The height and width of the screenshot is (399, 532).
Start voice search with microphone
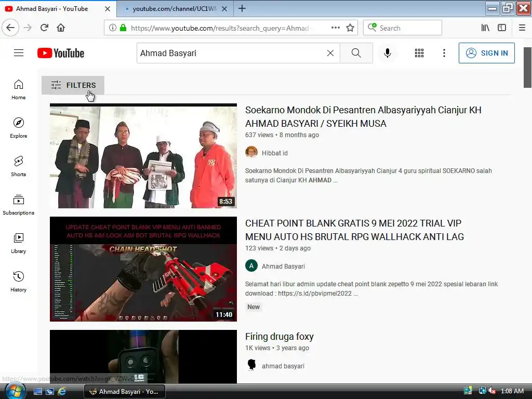388,53
